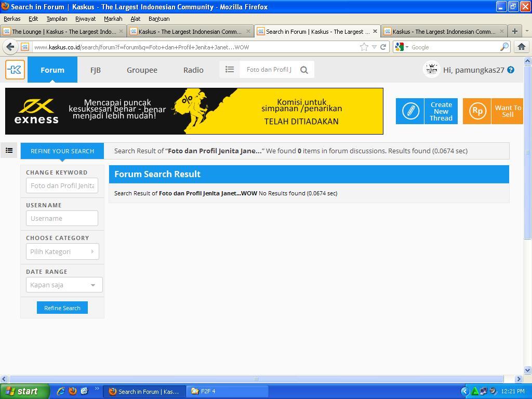
Task: Click the browser Back arrow button
Action: pyautogui.click(x=10, y=47)
